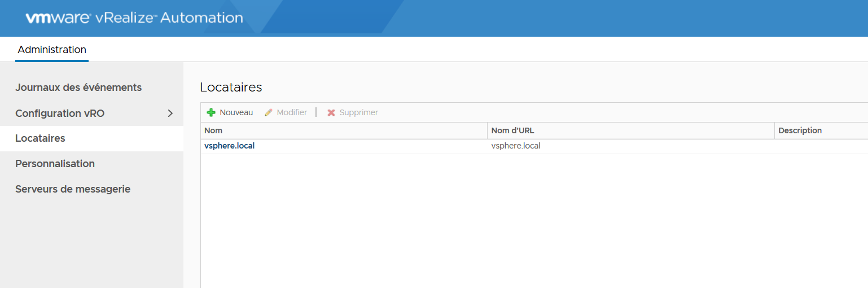
Task: Click the pencil Modifier icon
Action: coord(269,112)
